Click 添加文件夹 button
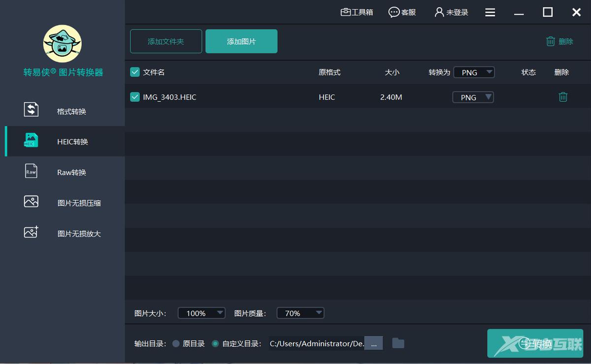The width and height of the screenshot is (591, 364). 166,41
